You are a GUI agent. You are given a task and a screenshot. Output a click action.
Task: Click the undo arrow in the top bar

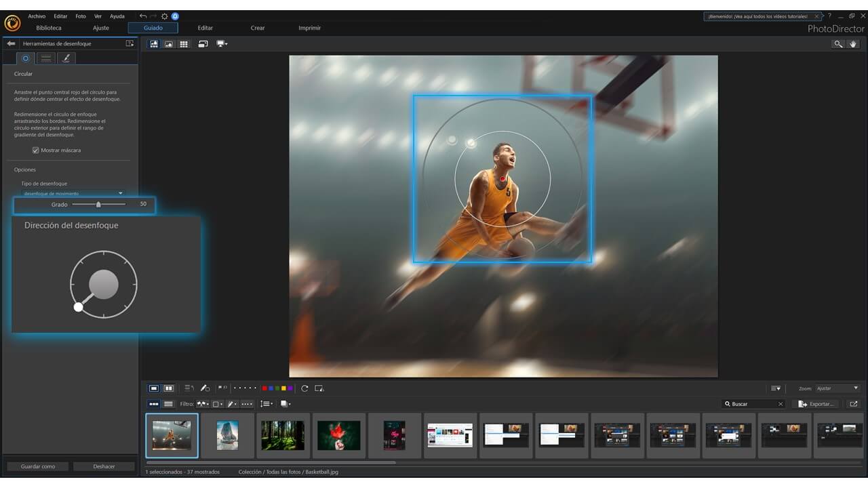click(x=142, y=16)
